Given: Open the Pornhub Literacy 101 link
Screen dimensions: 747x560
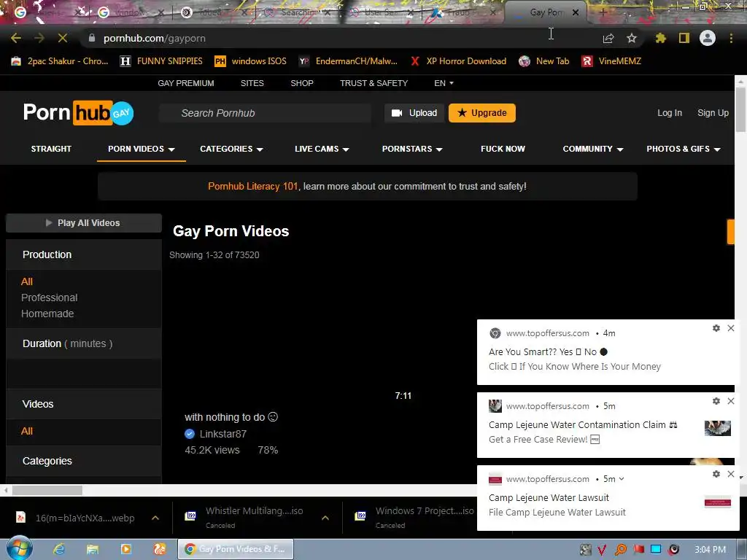Looking at the screenshot, I should [x=252, y=186].
